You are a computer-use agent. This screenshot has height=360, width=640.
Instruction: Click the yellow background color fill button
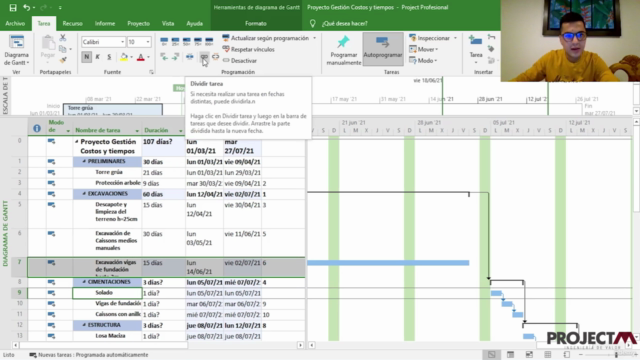pyautogui.click(x=124, y=57)
